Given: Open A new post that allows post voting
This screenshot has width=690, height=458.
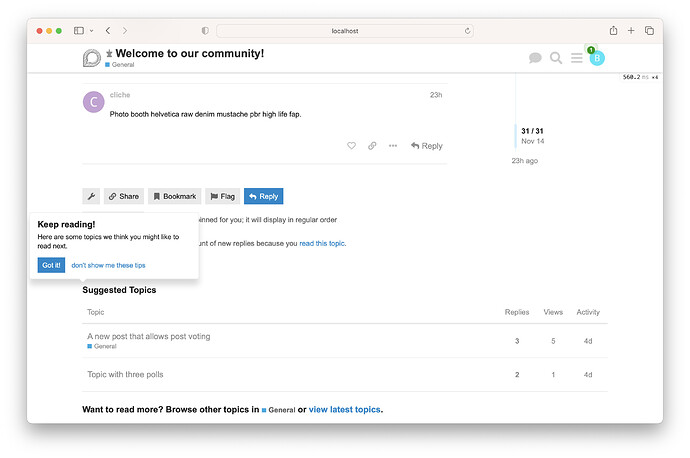Looking at the screenshot, I should [149, 336].
